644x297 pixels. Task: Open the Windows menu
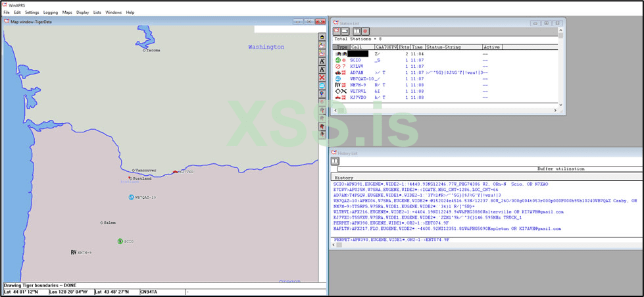pyautogui.click(x=114, y=13)
